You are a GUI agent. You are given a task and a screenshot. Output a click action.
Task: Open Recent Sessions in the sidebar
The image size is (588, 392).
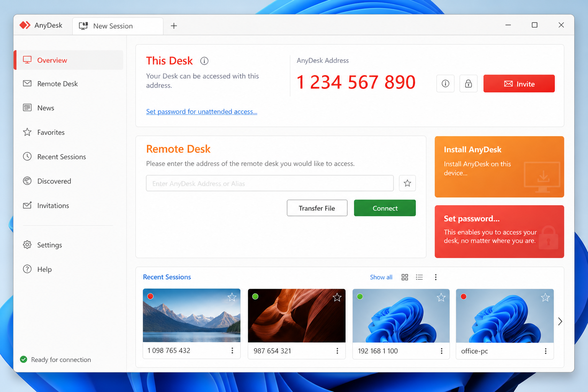pyautogui.click(x=69, y=157)
